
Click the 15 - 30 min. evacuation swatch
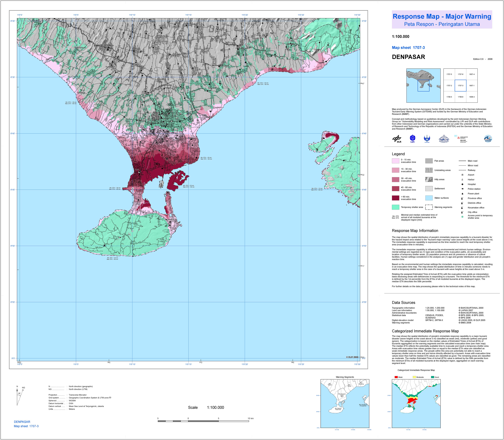coord(395,170)
